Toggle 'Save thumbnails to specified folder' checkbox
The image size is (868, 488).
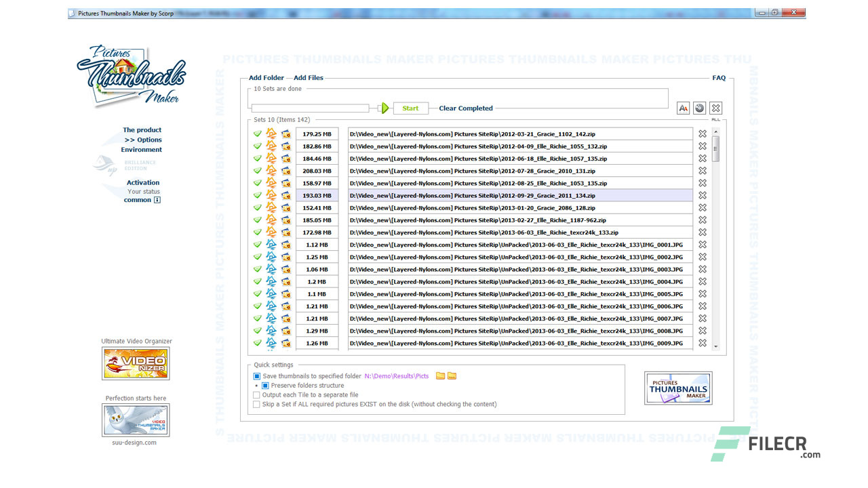tap(257, 376)
